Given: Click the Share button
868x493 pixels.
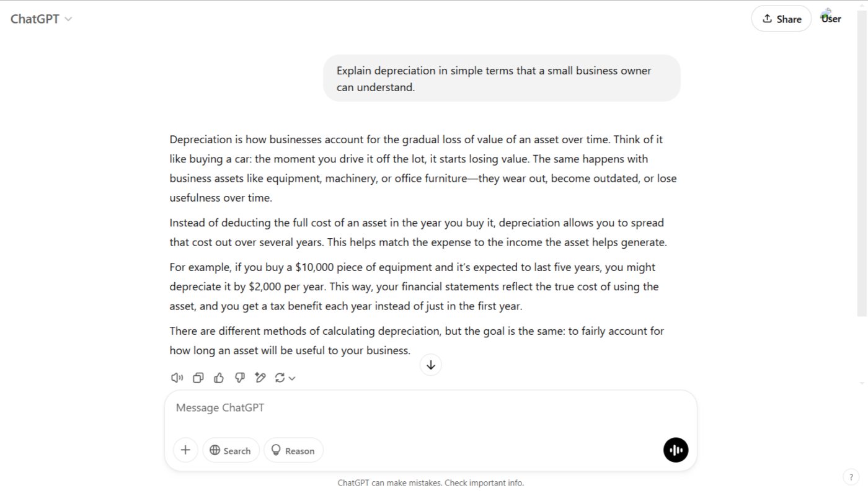Looking at the screenshot, I should point(781,19).
